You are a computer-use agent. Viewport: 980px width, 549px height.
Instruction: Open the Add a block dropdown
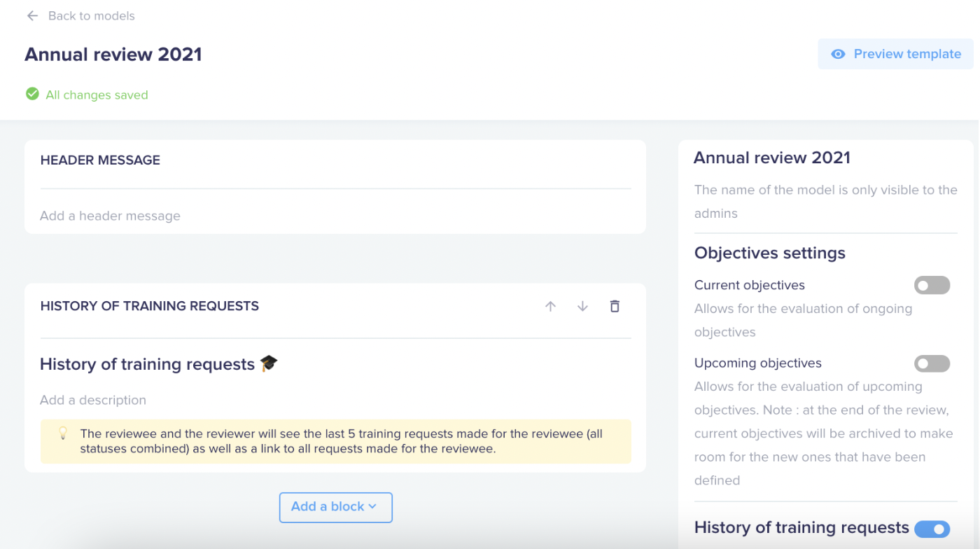pyautogui.click(x=336, y=507)
